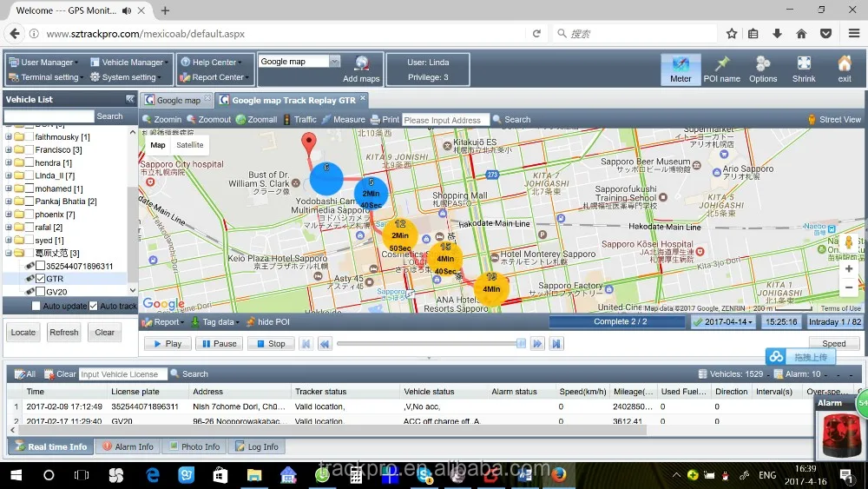Image resolution: width=868 pixels, height=489 pixels.
Task: Switch to the Alarm Info tab
Action: click(128, 446)
